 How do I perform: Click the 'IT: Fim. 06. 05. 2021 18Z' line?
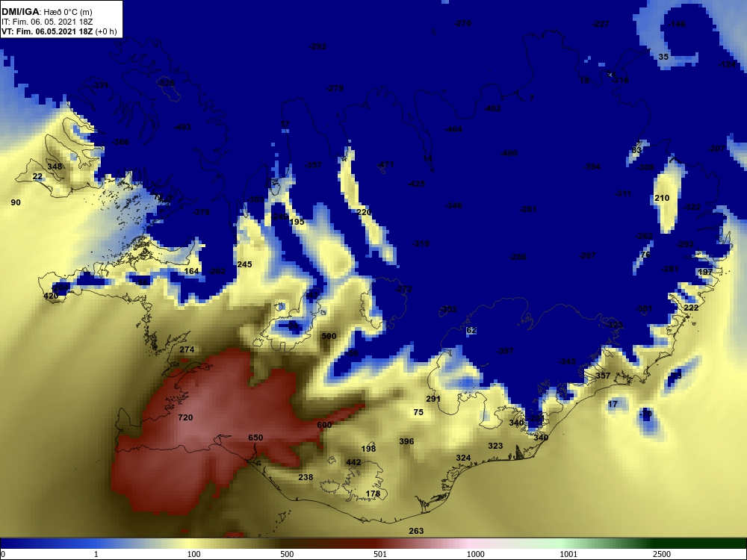pos(47,22)
